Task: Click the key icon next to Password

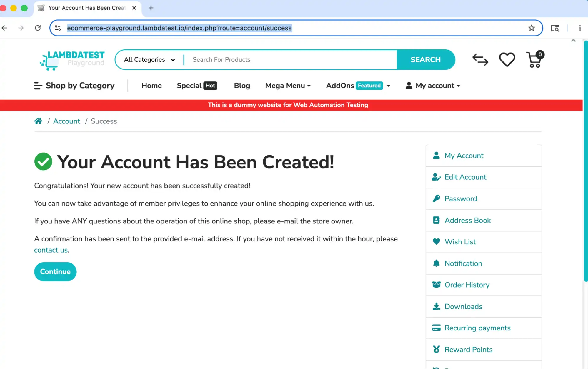Action: (x=436, y=199)
